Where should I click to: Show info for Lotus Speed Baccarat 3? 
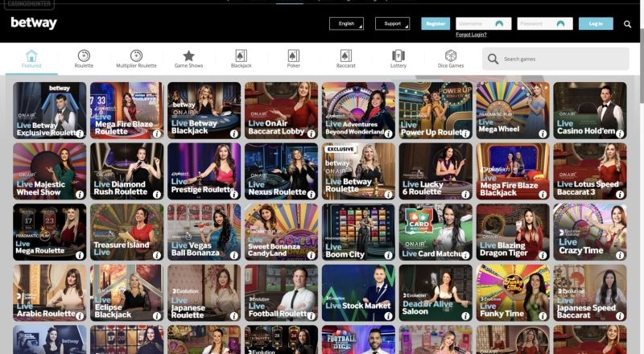(x=620, y=194)
